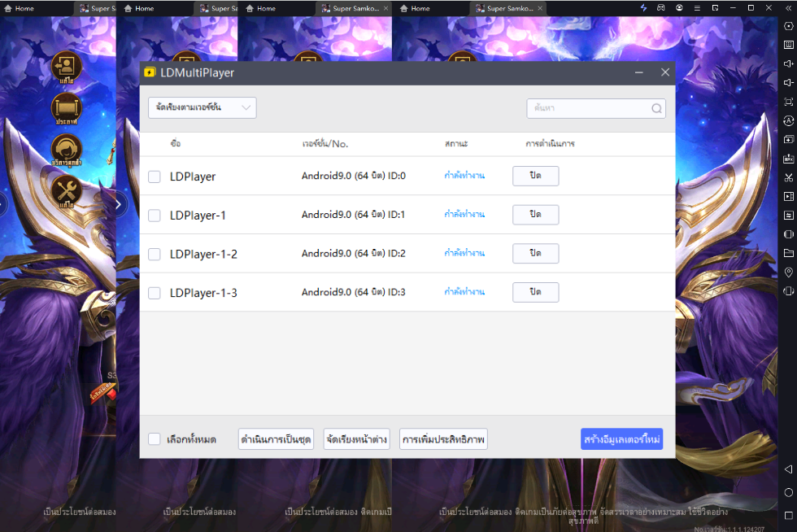The image size is (797, 532).
Task: Click ปิด button for LDPlayer-1-3
Action: [536, 292]
